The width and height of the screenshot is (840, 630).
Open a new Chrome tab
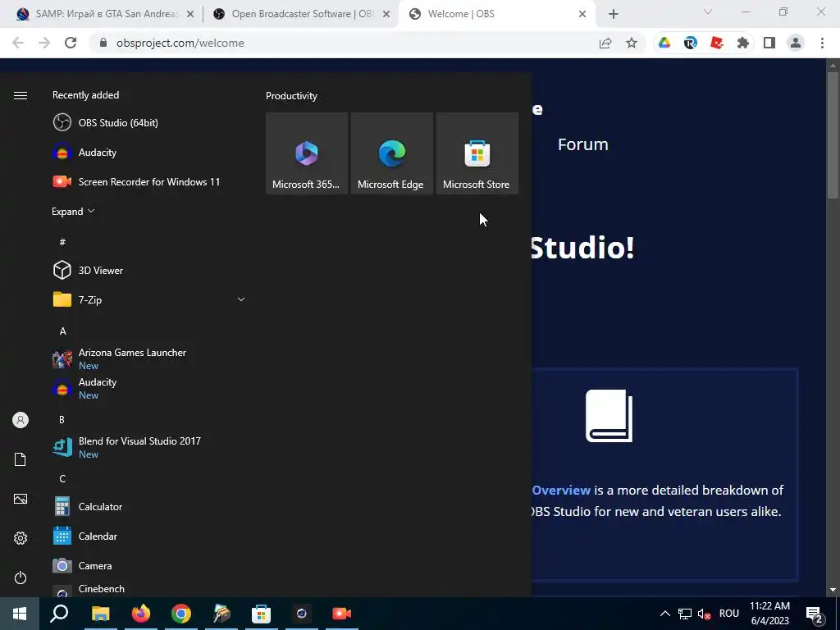pyautogui.click(x=614, y=14)
